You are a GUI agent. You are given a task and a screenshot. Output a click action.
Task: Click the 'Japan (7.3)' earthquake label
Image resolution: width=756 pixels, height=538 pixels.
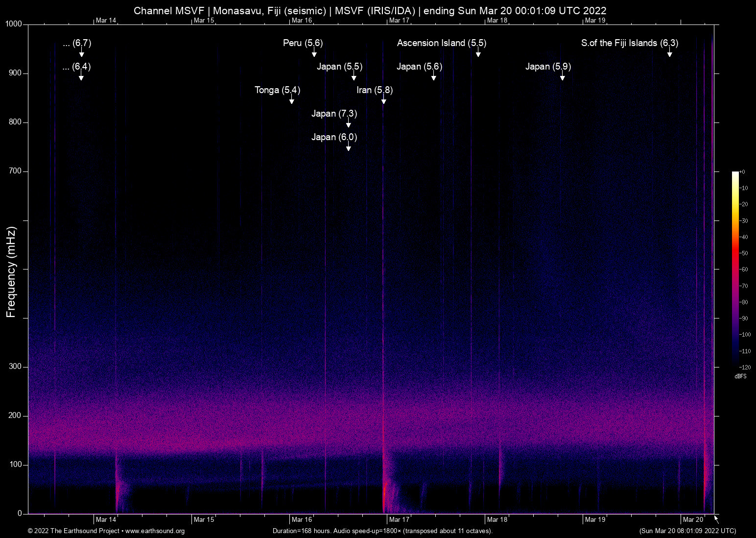[334, 114]
